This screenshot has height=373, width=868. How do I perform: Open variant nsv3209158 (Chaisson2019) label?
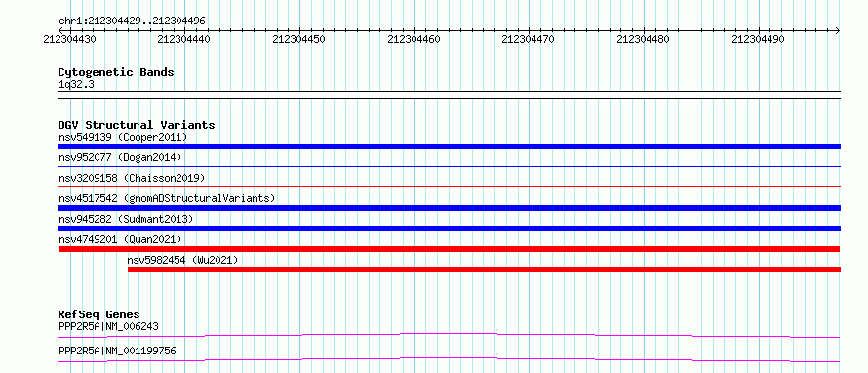pos(132,178)
